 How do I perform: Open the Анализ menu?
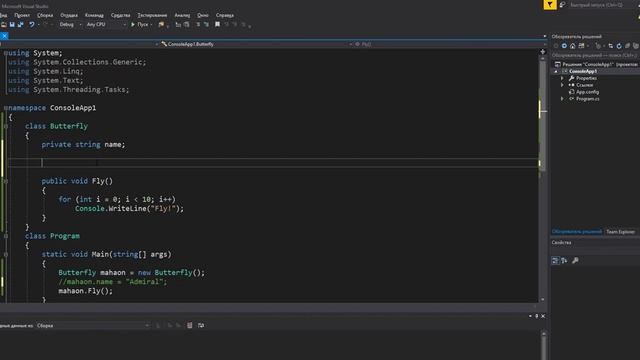(182, 15)
